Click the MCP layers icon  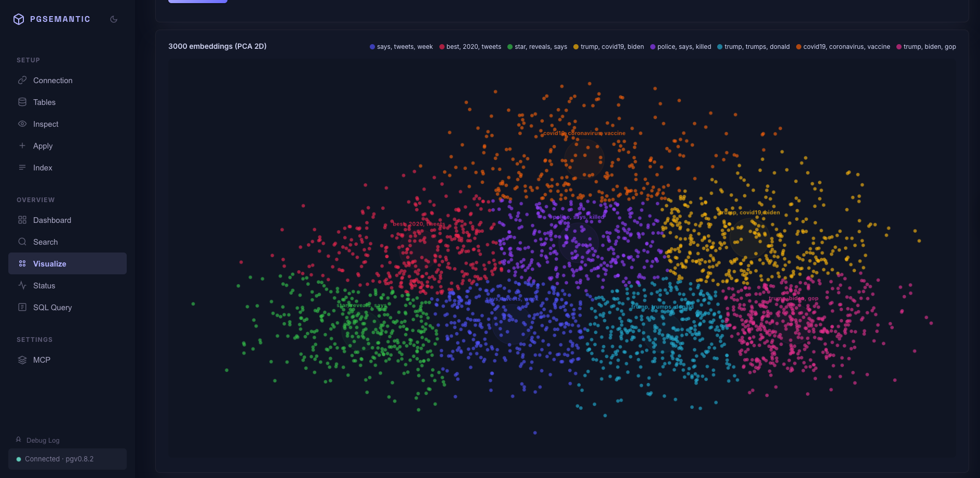click(22, 360)
